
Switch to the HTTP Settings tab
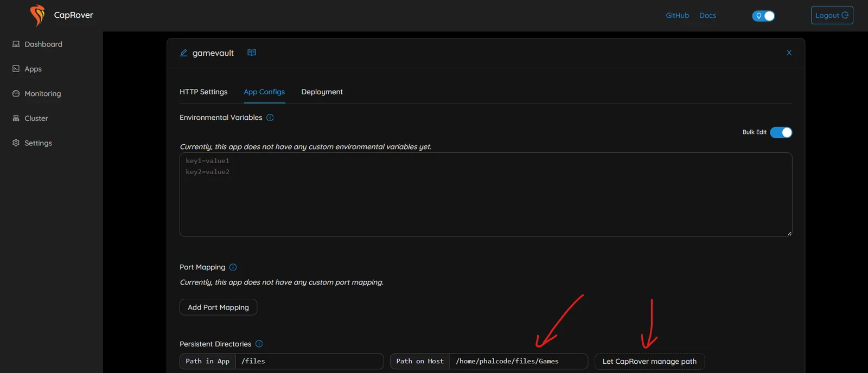pos(203,92)
